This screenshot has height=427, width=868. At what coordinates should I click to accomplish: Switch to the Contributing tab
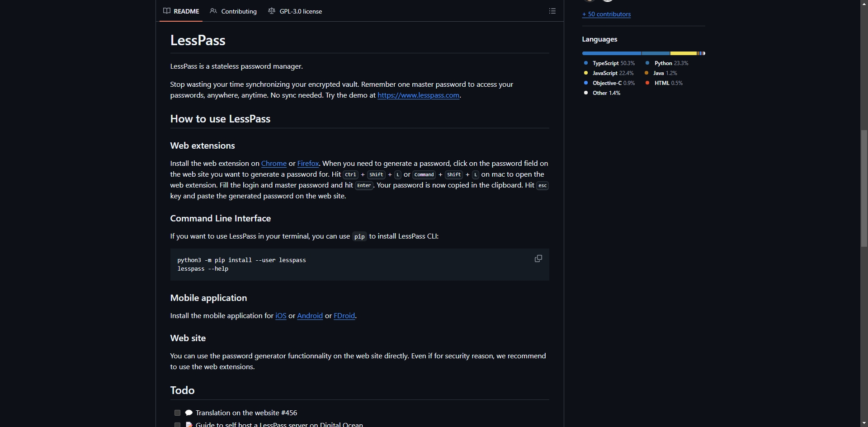233,11
